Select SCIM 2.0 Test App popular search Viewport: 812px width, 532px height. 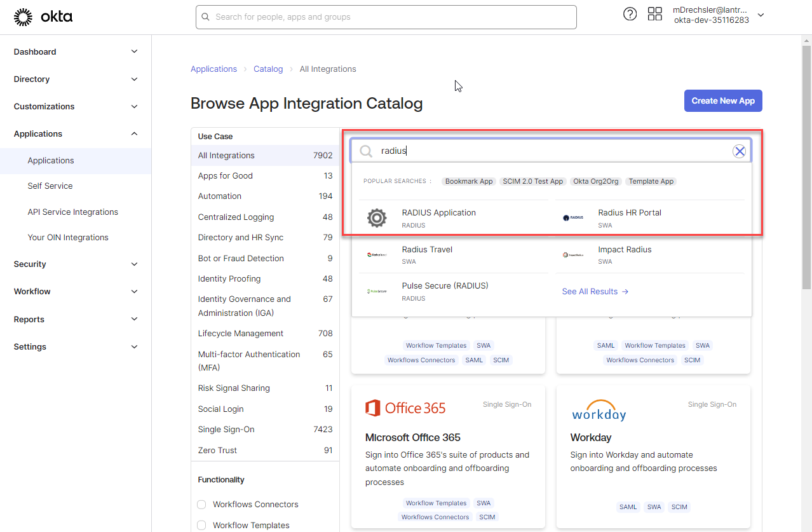pyautogui.click(x=532, y=181)
